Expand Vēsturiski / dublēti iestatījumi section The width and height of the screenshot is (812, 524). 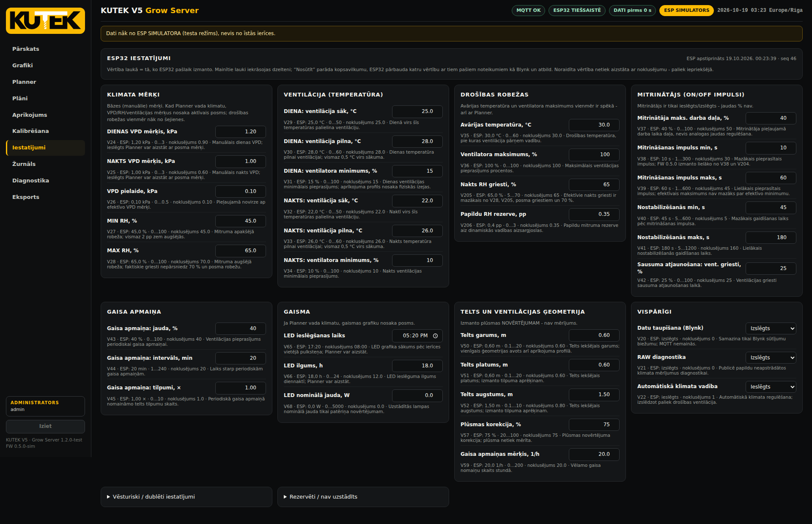point(186,497)
